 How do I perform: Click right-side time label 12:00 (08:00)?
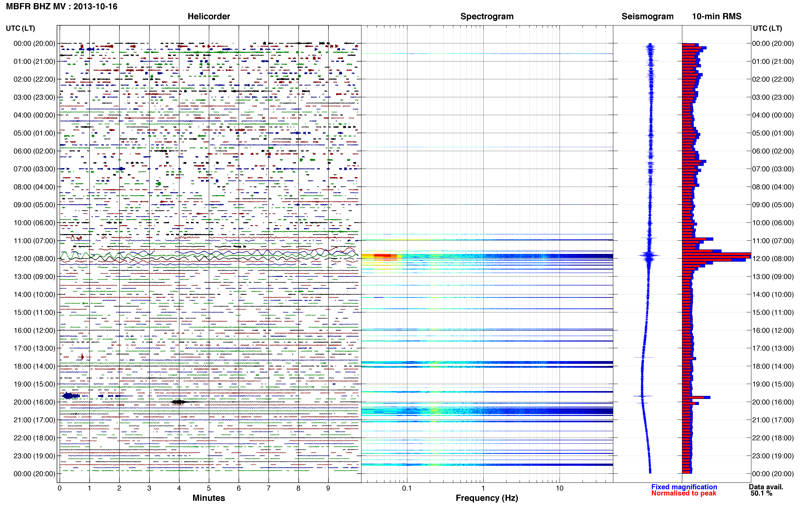coord(773,258)
